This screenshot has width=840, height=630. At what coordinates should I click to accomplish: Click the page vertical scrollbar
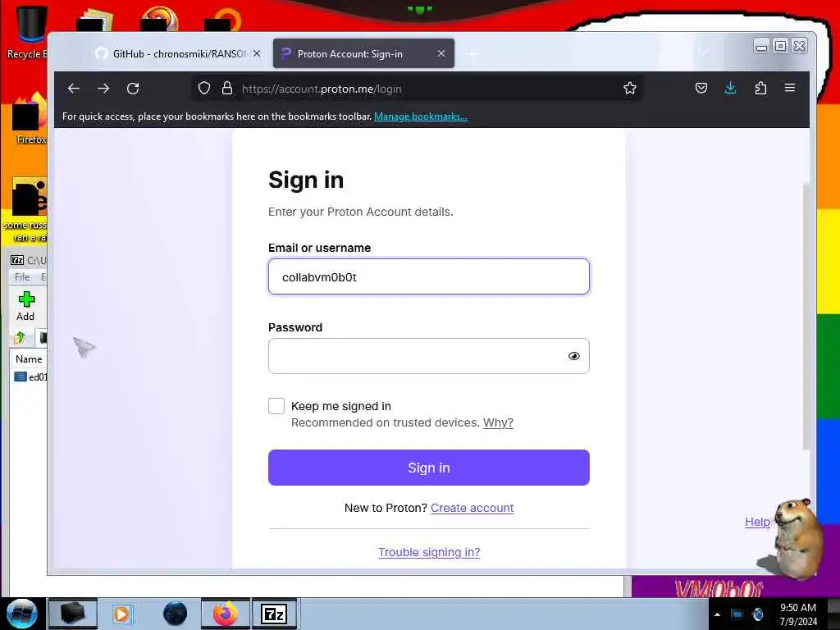(x=806, y=316)
